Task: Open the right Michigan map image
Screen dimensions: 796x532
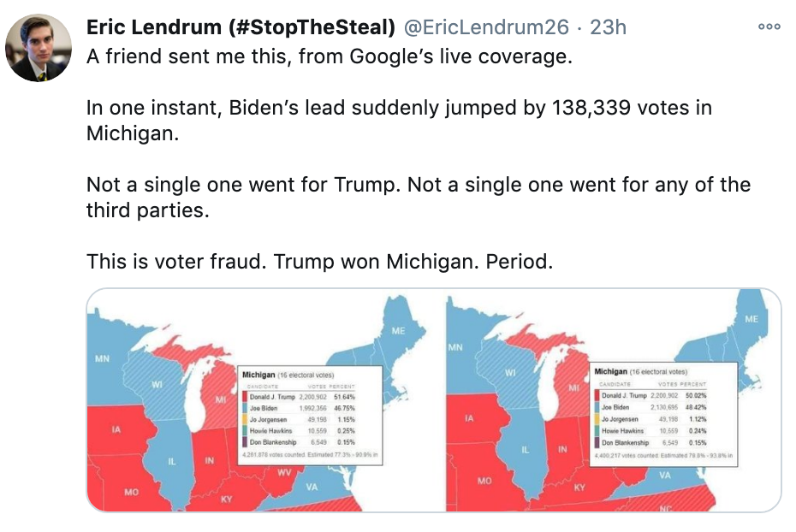Action: 613,400
